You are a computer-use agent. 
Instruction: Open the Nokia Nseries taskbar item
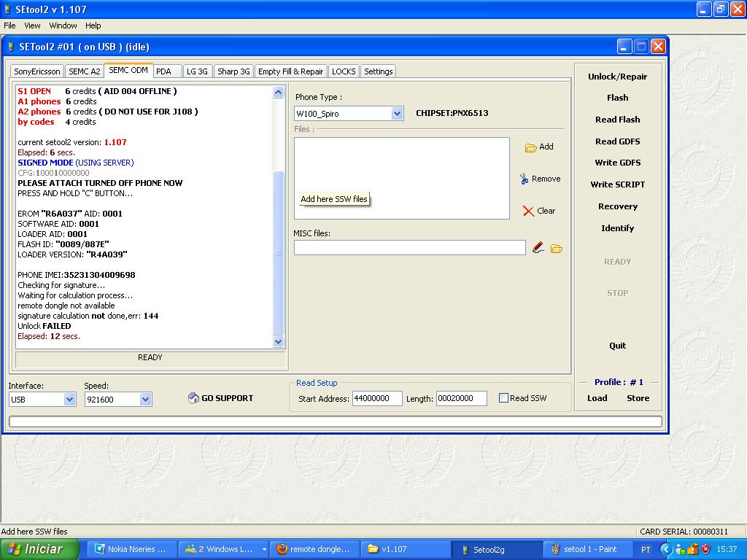(131, 549)
